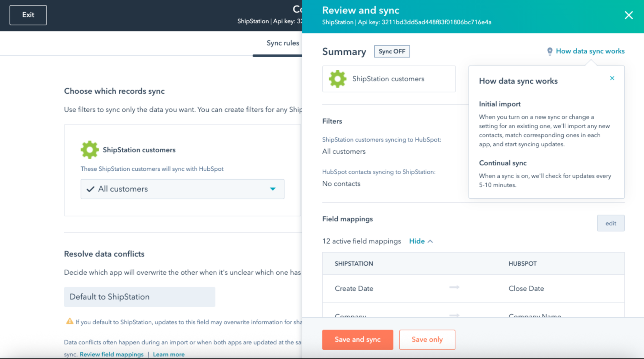Click the HUBSPOT column header
644x359 pixels.
click(x=523, y=263)
